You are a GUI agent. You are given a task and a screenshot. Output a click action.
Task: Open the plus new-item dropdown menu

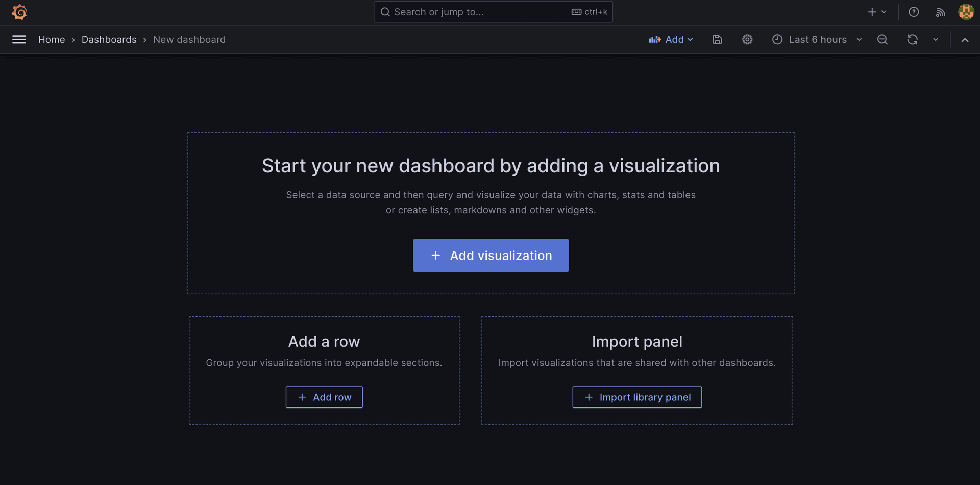(877, 12)
